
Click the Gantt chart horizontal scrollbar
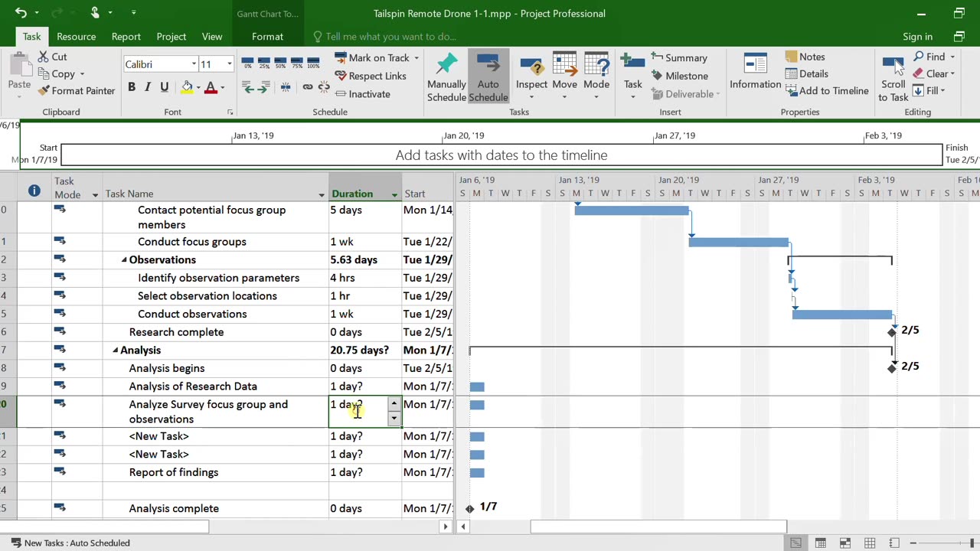(x=658, y=527)
